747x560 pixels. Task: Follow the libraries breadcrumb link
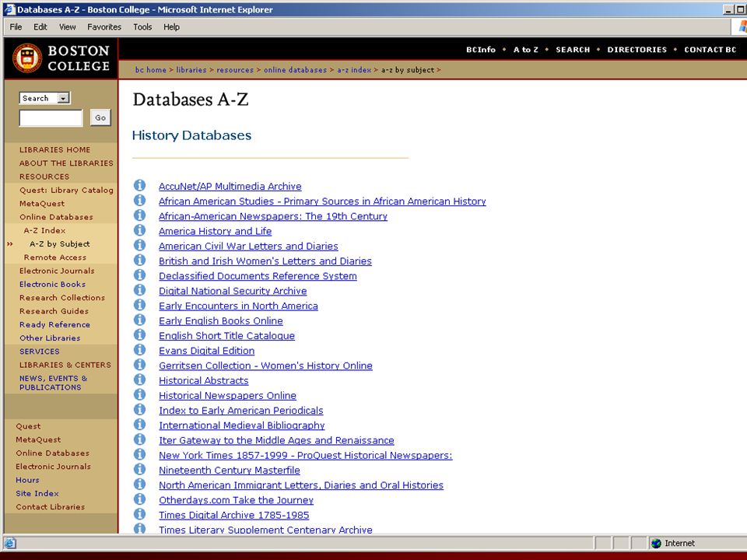(x=191, y=70)
